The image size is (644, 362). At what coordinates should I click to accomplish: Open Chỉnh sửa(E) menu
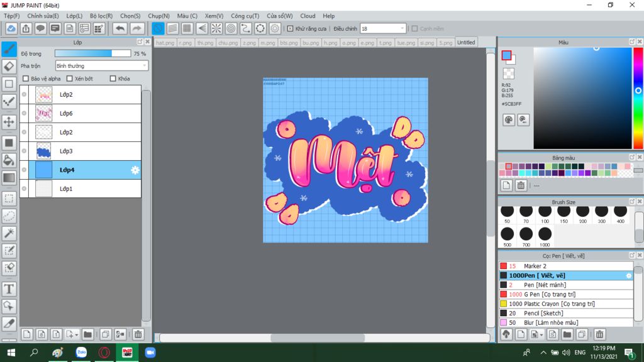(x=43, y=16)
